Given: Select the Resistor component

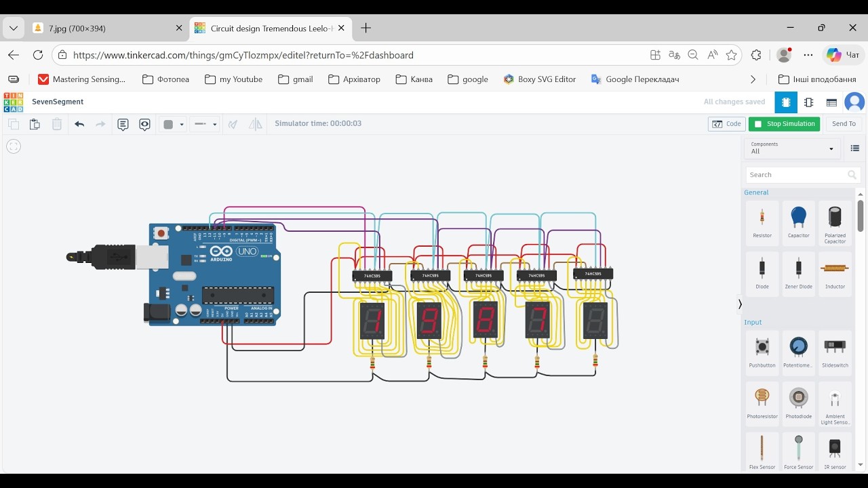Looking at the screenshot, I should [762, 223].
